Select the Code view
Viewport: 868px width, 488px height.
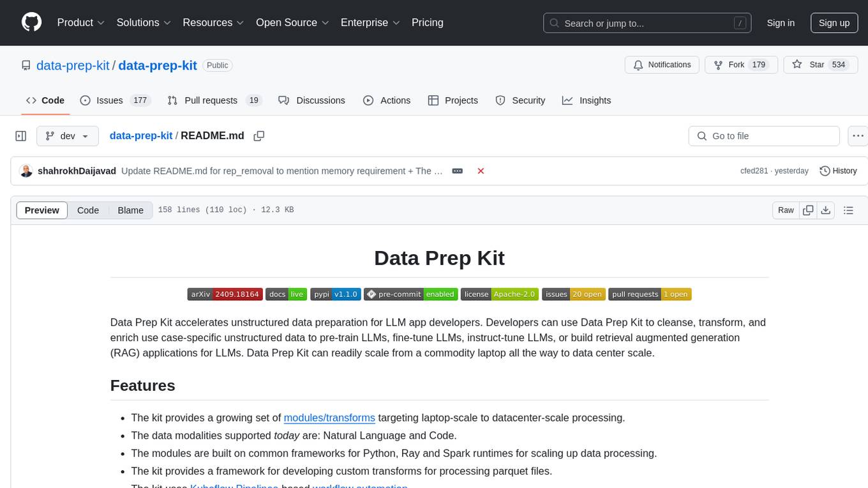click(88, 210)
